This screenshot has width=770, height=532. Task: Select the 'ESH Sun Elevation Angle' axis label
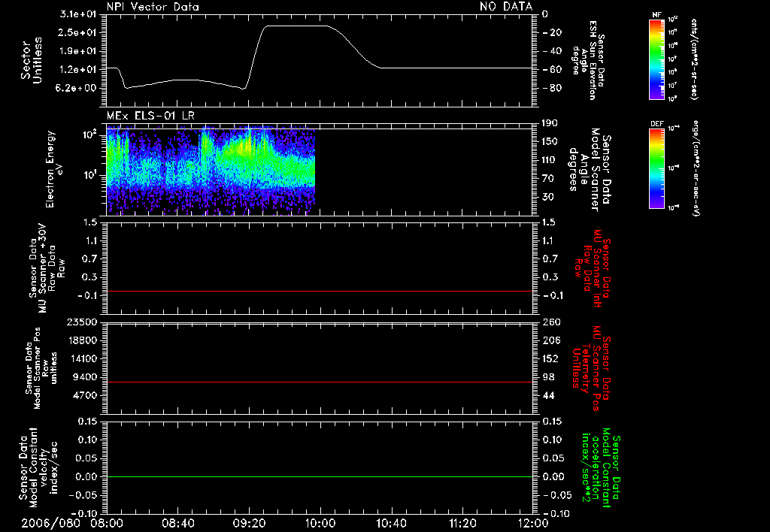tap(588, 60)
